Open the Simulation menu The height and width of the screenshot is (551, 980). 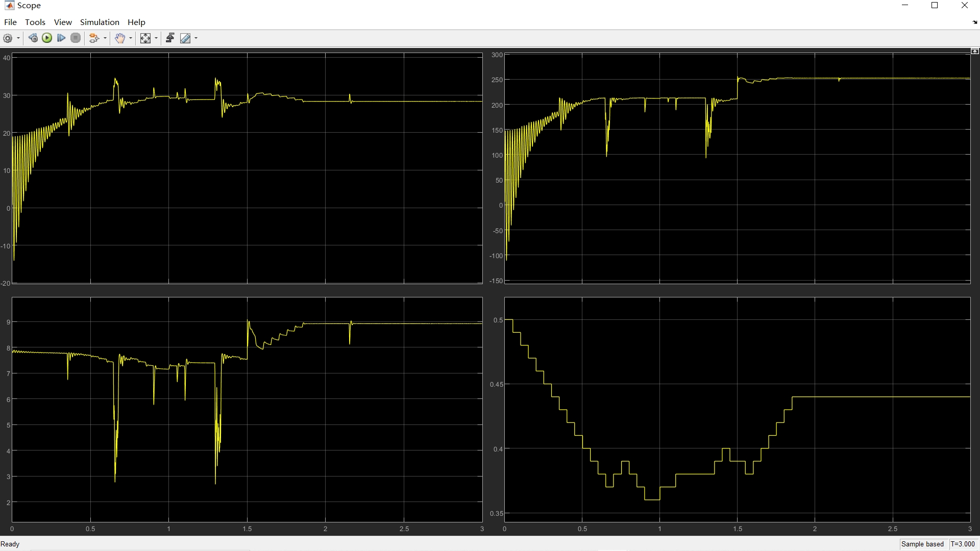(100, 22)
